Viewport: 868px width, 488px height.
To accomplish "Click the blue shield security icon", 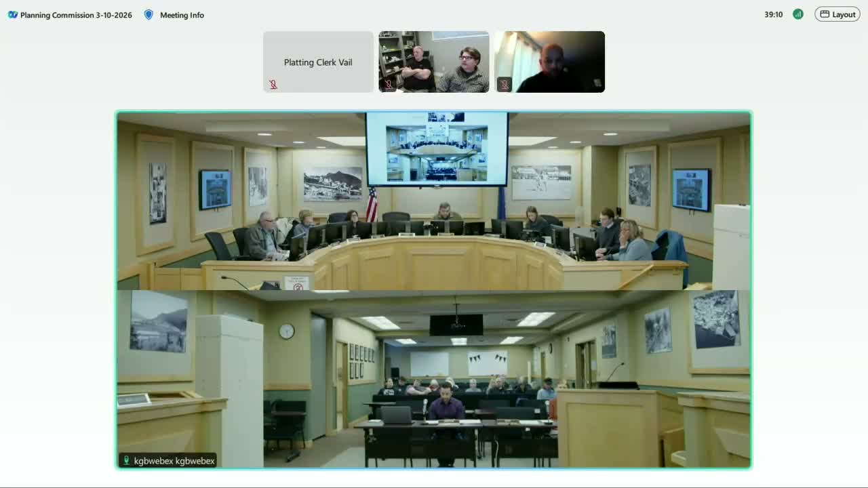I will click(149, 15).
